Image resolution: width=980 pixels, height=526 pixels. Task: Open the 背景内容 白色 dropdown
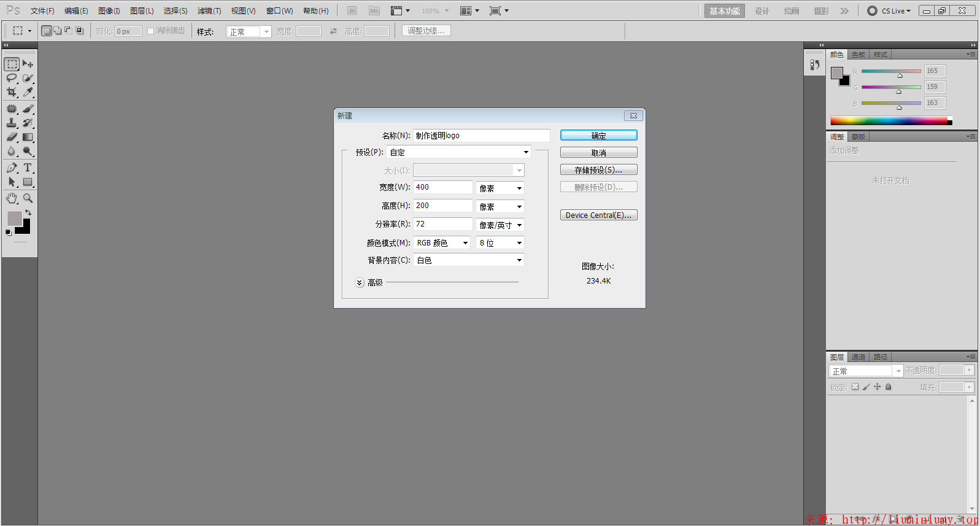point(469,260)
